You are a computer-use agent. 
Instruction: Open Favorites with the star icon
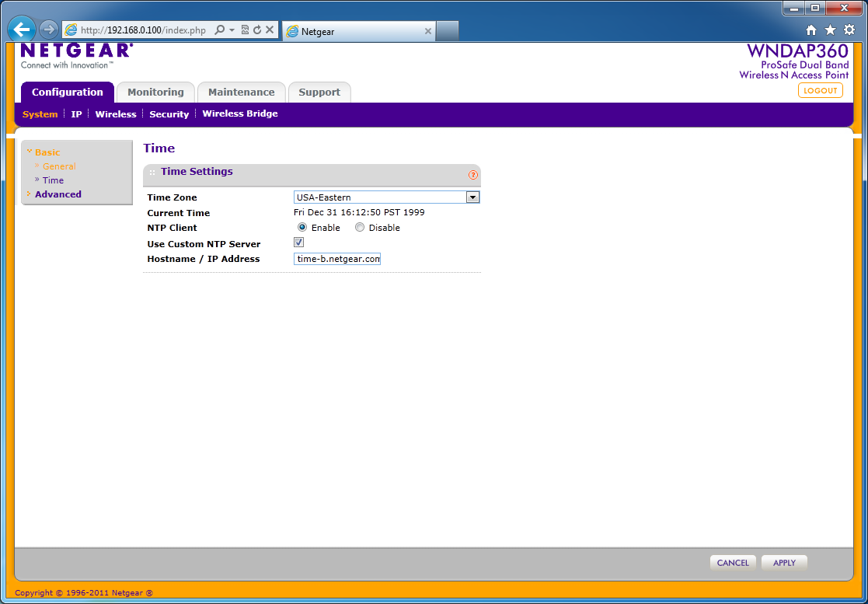tap(830, 30)
